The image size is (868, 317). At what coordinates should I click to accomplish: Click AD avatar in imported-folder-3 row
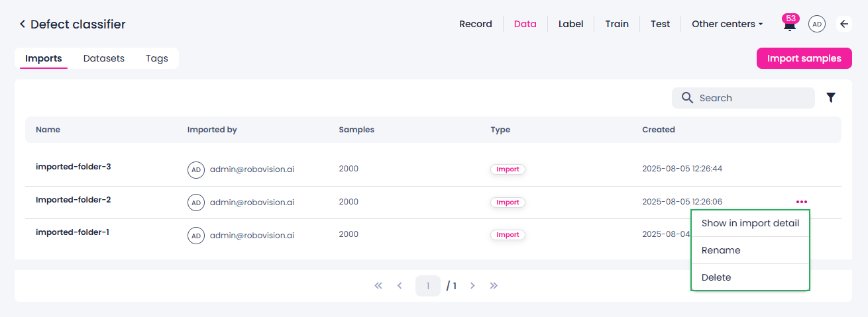click(x=196, y=169)
